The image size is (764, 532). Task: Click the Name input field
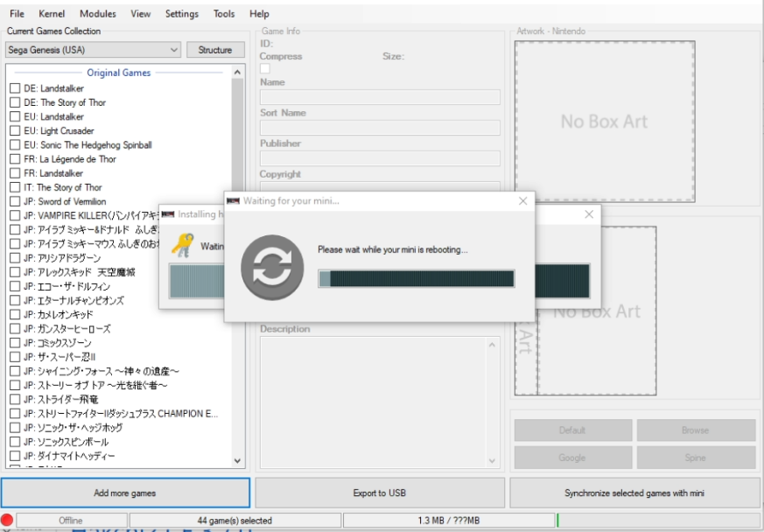tap(380, 97)
